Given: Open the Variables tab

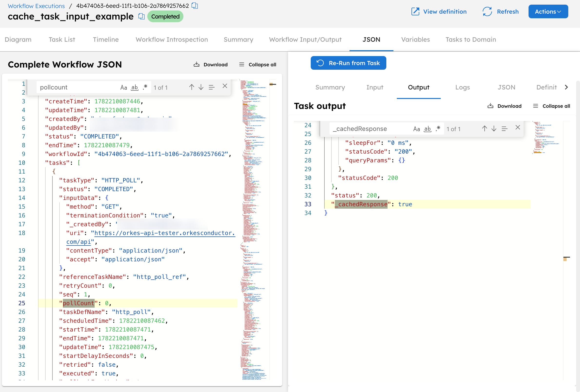Looking at the screenshot, I should click(416, 39).
